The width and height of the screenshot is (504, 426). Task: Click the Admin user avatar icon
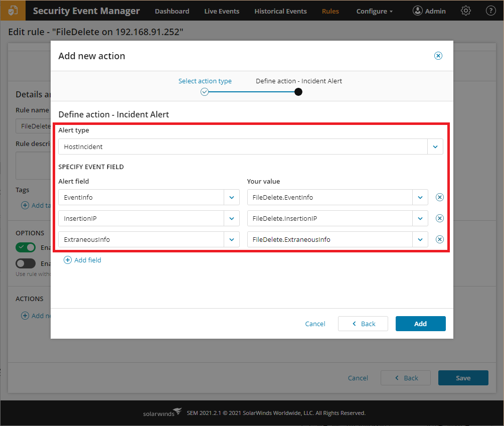417,11
